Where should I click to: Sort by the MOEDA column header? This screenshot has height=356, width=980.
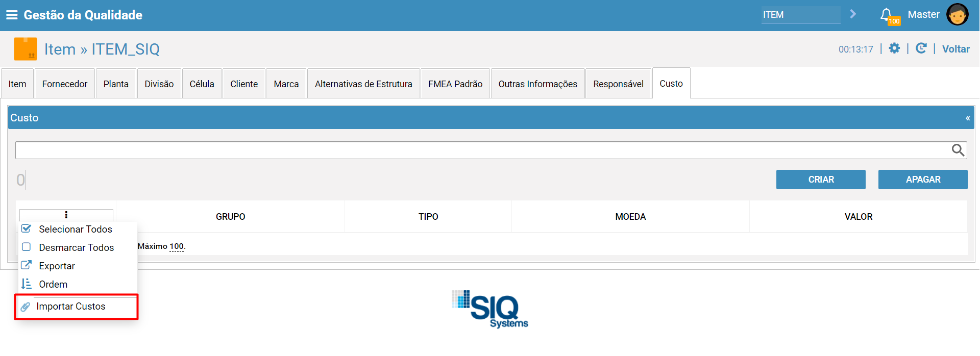(x=630, y=217)
